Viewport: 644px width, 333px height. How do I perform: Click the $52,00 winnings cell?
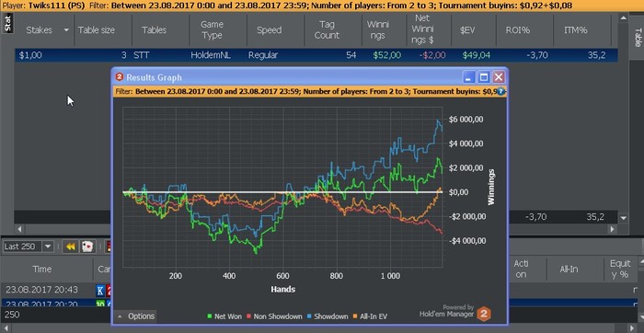[x=386, y=55]
